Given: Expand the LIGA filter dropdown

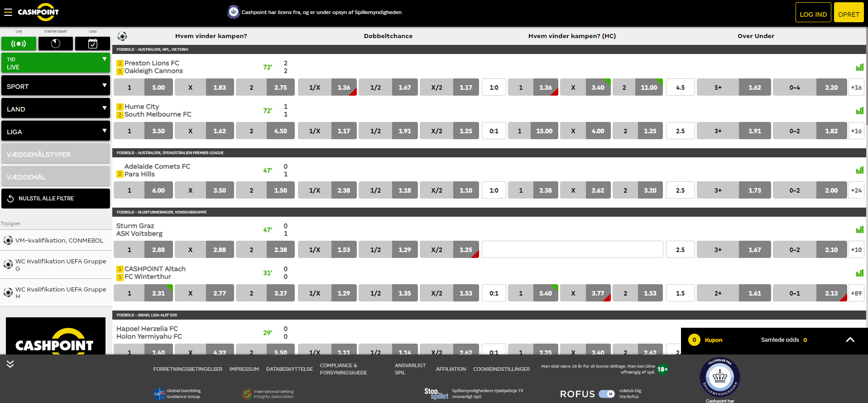Looking at the screenshot, I should pos(56,131).
